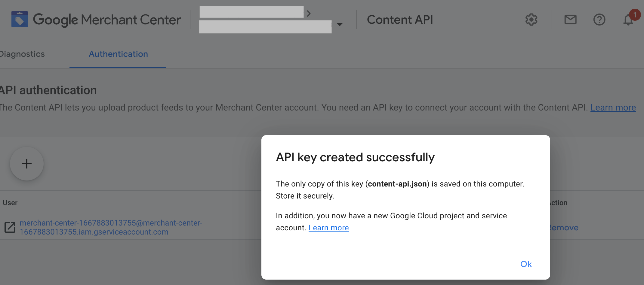
Task: Open Learn more link in the dialog
Action: pos(328,228)
